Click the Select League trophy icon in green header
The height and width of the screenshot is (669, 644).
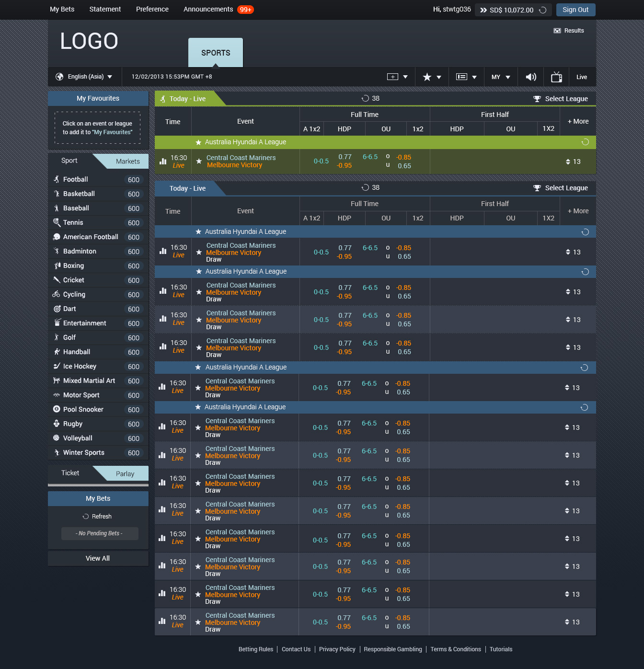[x=537, y=99]
